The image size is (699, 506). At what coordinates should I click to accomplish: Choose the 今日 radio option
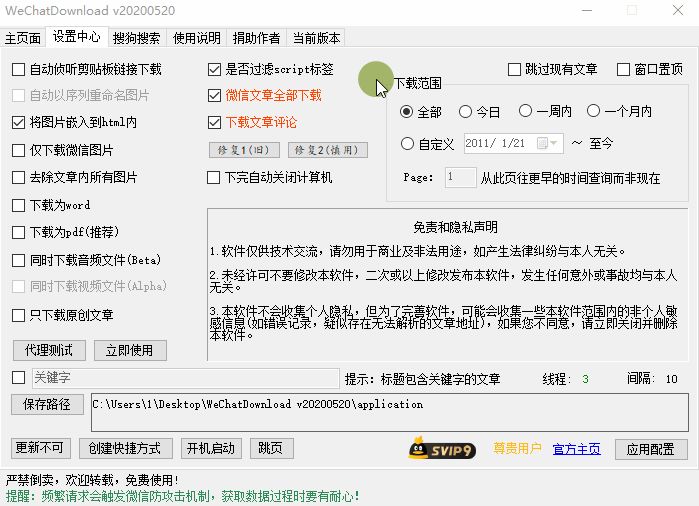465,111
